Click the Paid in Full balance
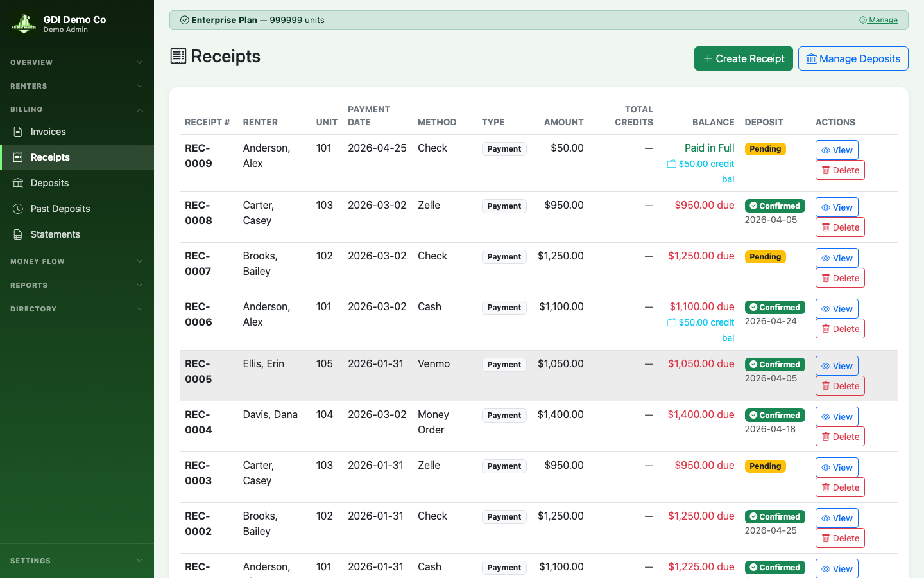 [x=709, y=148]
